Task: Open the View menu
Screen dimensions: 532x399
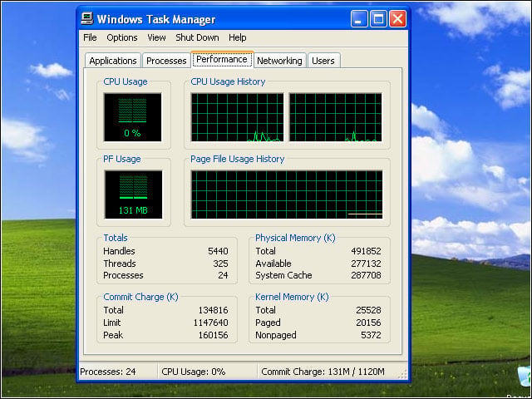Action: (156, 37)
